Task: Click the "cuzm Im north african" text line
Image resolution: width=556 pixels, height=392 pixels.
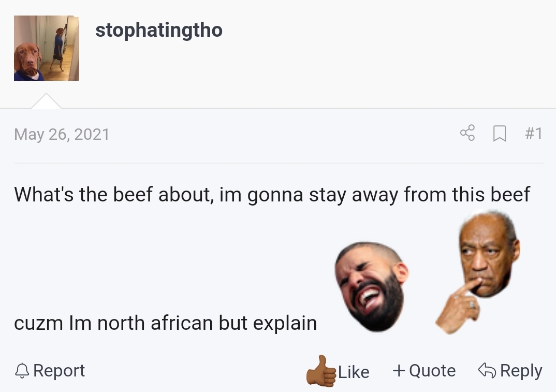Action: pos(165,323)
